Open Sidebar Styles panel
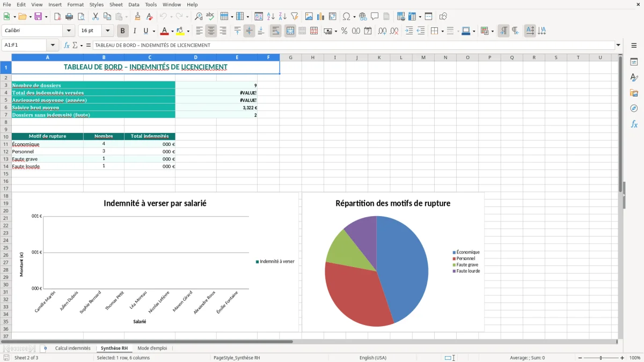Screen dimensions: 644x362 (x=634, y=77)
